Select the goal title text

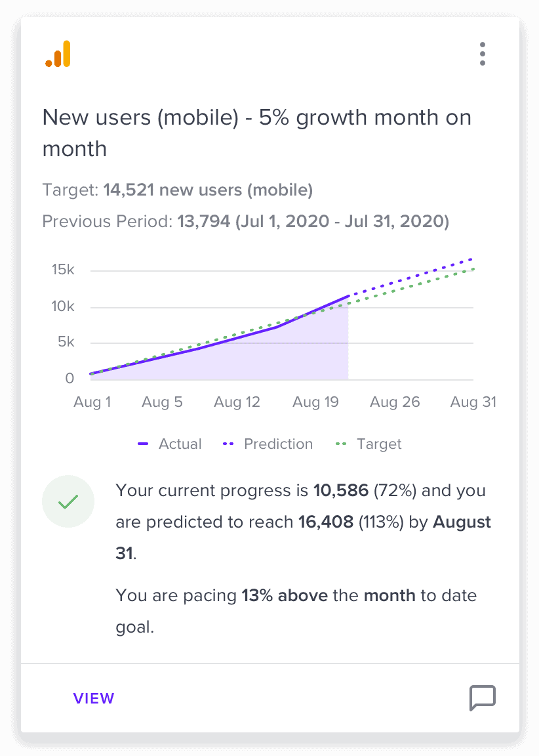(257, 133)
